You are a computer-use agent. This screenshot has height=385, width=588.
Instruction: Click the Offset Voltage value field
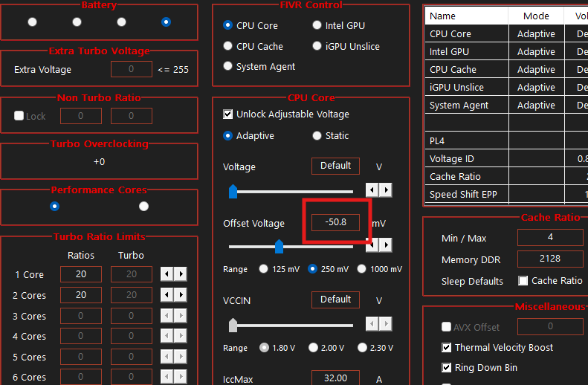tap(335, 222)
